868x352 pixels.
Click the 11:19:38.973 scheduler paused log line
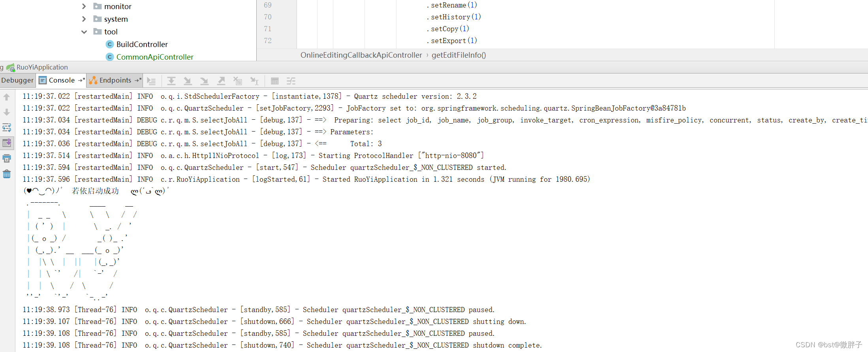(x=259, y=310)
